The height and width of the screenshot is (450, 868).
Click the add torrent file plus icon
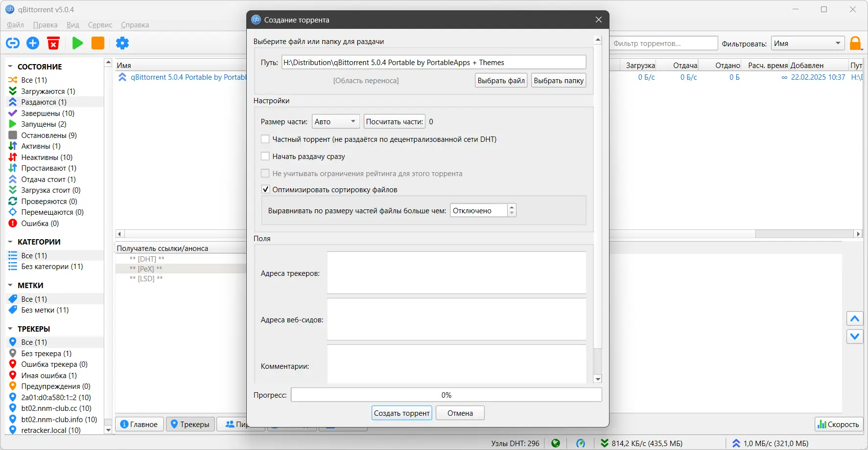coord(33,43)
